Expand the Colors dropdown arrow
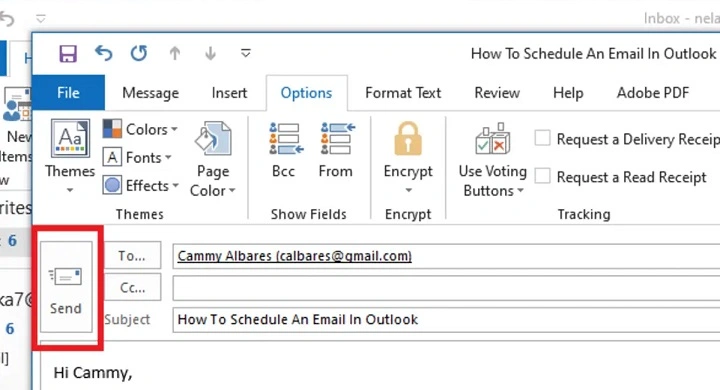Viewport: 720px width, 390px height. coord(174,130)
